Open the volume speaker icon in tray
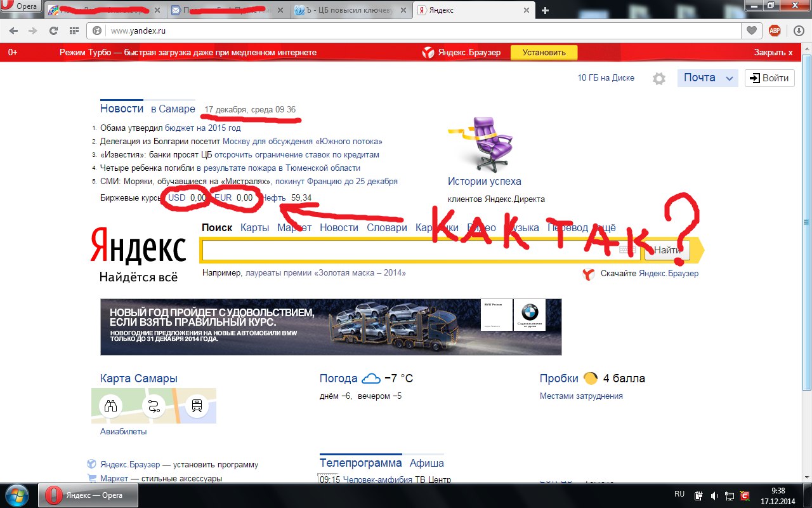The width and height of the screenshot is (812, 508). (x=714, y=495)
